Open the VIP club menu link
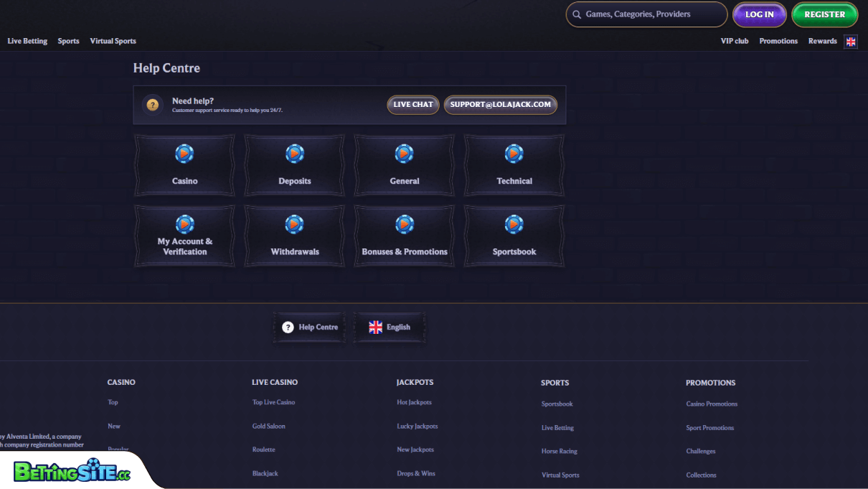Image resolution: width=868 pixels, height=489 pixels. [x=735, y=42]
